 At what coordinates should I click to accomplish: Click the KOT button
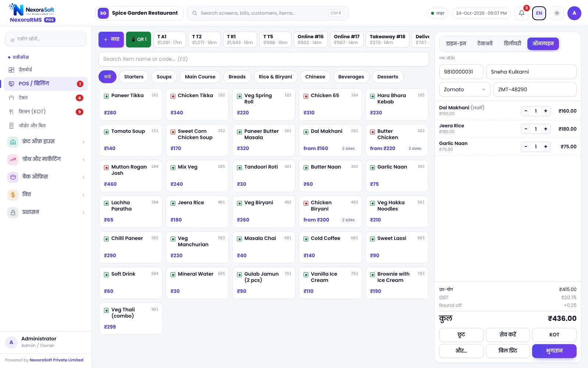pos(554,335)
